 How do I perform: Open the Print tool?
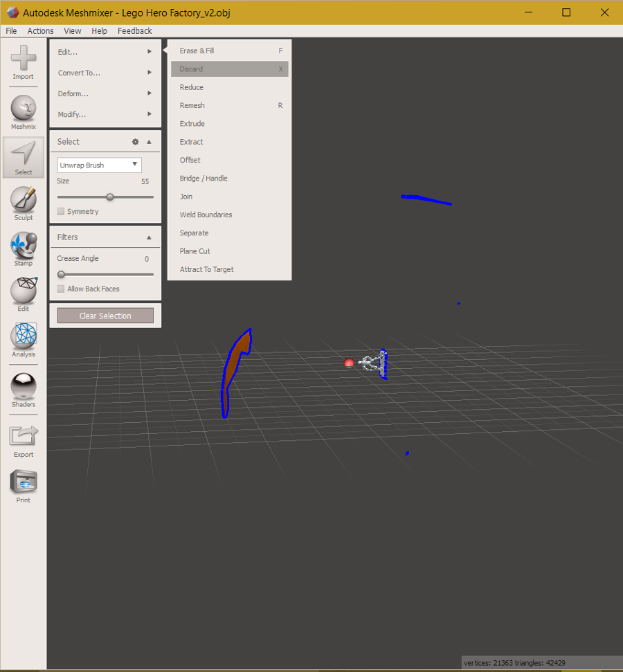pyautogui.click(x=23, y=487)
